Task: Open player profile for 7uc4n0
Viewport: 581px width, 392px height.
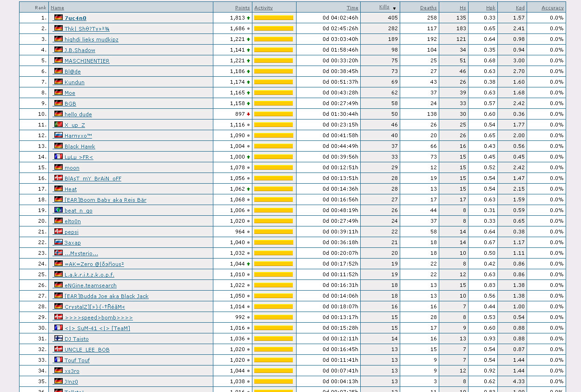Action: [x=75, y=18]
